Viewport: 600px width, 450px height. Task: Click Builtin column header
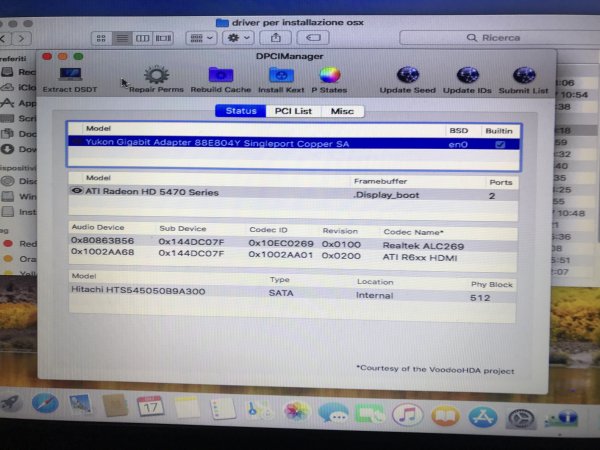(x=499, y=131)
